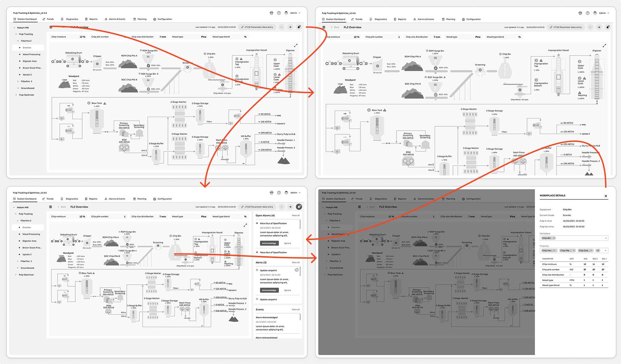621x364 pixels.
Task: Acknowledge the first Value Out of Specification alarm
Action: (269, 243)
